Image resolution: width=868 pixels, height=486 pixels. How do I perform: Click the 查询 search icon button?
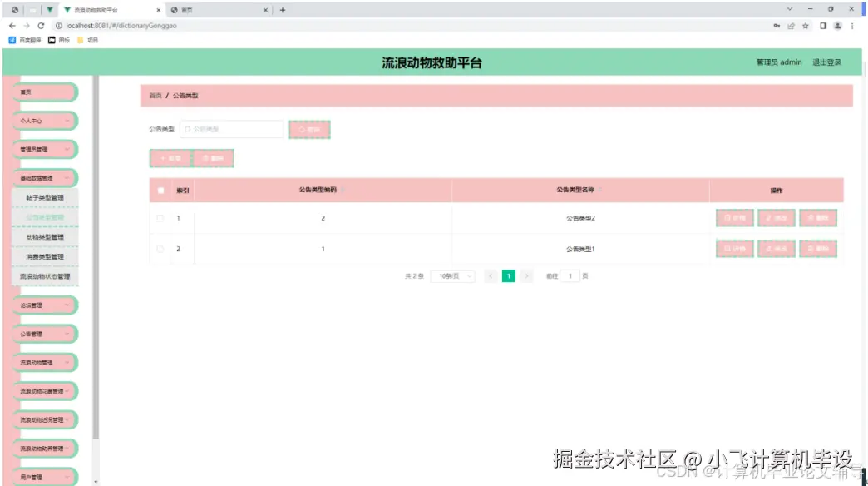pyautogui.click(x=308, y=129)
